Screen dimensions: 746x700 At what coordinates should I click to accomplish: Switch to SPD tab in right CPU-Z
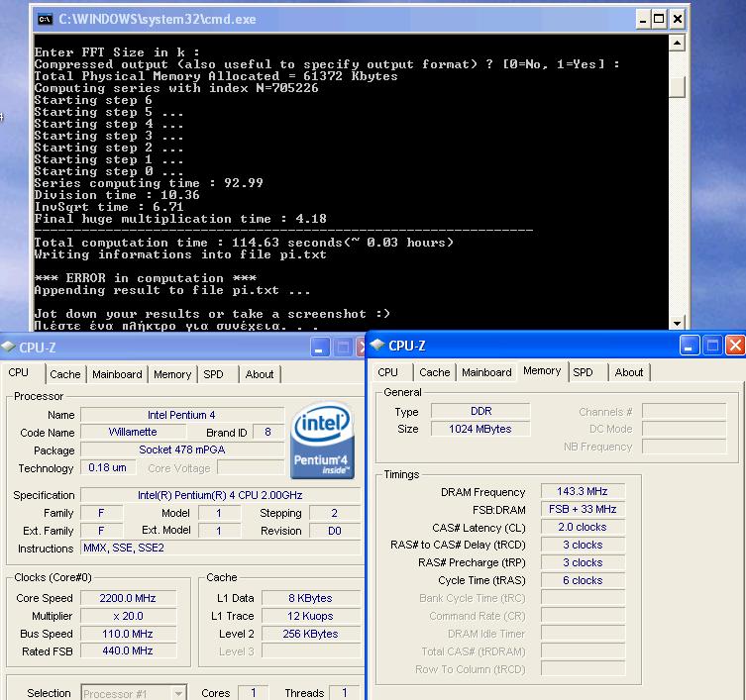[583, 372]
